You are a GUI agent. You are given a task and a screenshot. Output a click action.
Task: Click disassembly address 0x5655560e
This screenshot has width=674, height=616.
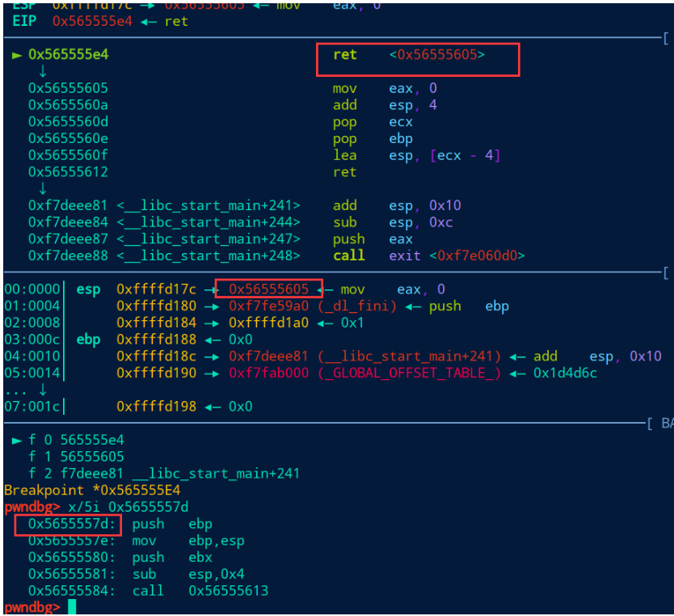click(69, 138)
